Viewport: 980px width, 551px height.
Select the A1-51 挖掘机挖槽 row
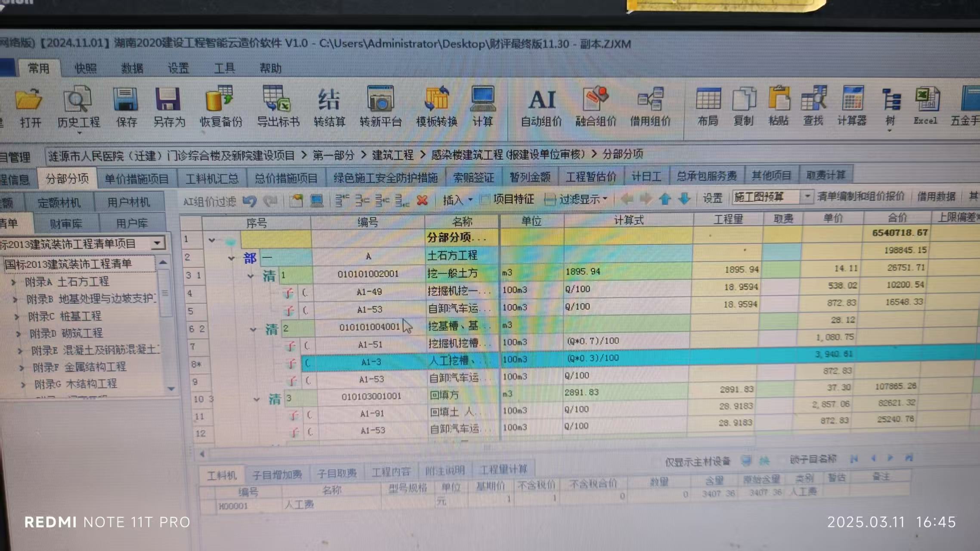pyautogui.click(x=370, y=344)
